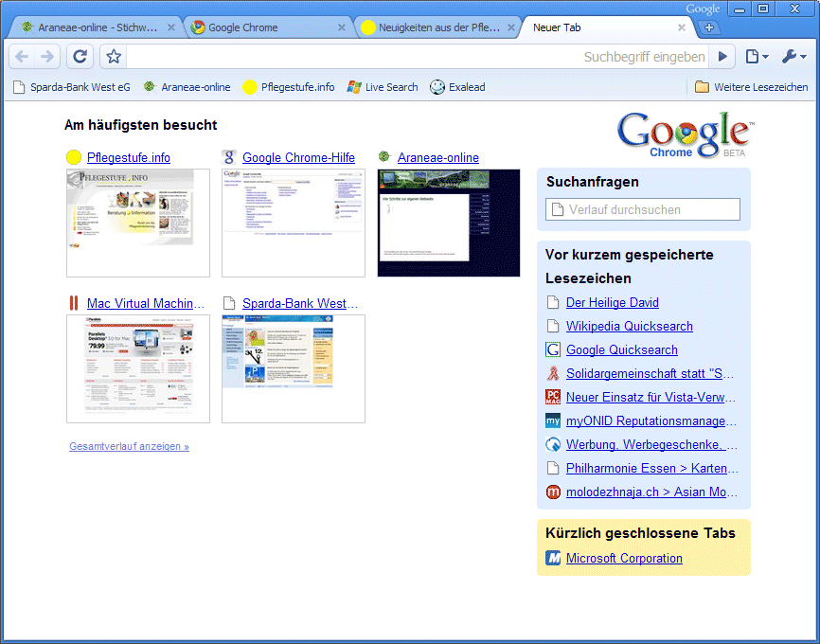Click the Google Chrome-Hilfe link
This screenshot has width=820, height=644.
pos(298,157)
